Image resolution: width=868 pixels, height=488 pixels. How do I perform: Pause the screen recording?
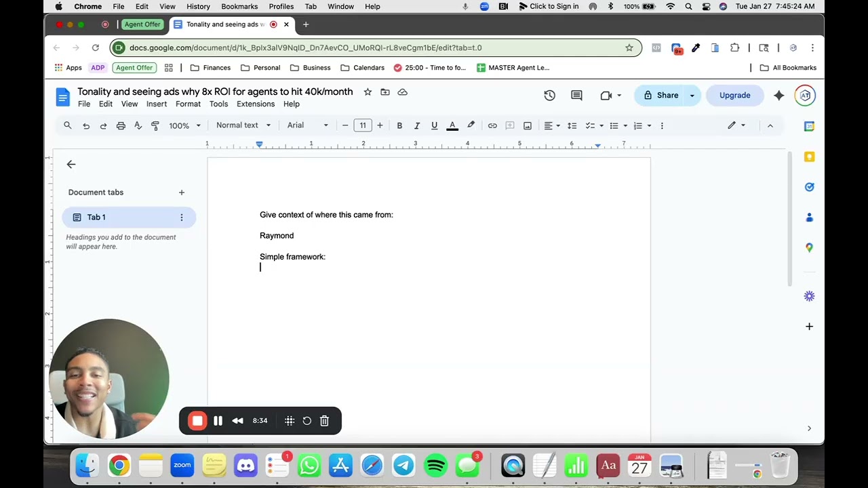[218, 421]
